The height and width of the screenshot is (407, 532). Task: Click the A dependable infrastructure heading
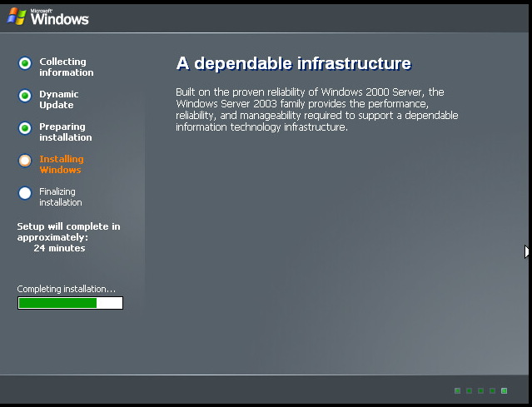tap(294, 63)
